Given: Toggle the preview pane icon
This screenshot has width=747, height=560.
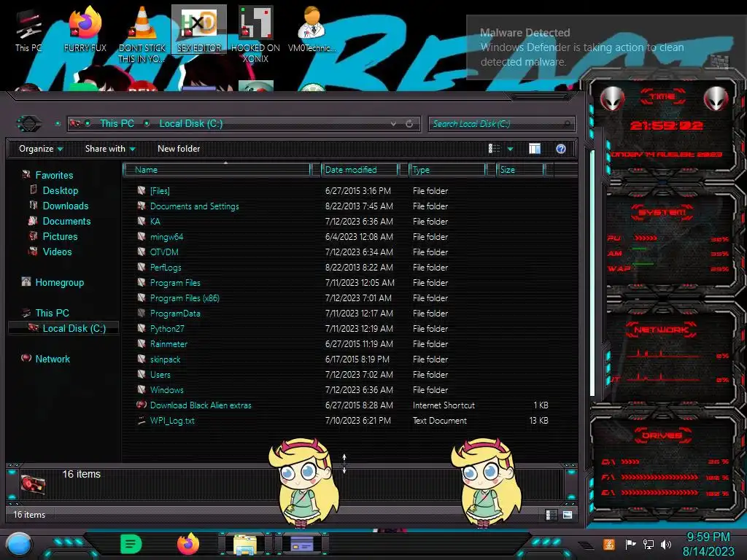Looking at the screenshot, I should tap(535, 149).
